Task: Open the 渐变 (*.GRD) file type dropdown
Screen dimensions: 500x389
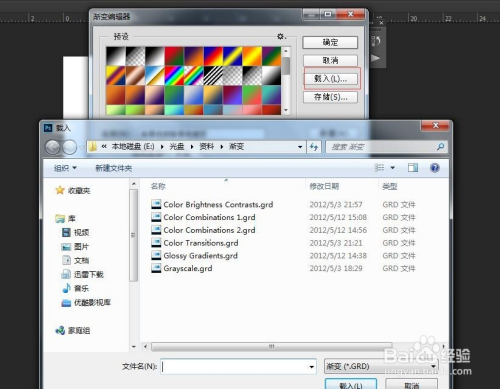Action: pos(381,366)
